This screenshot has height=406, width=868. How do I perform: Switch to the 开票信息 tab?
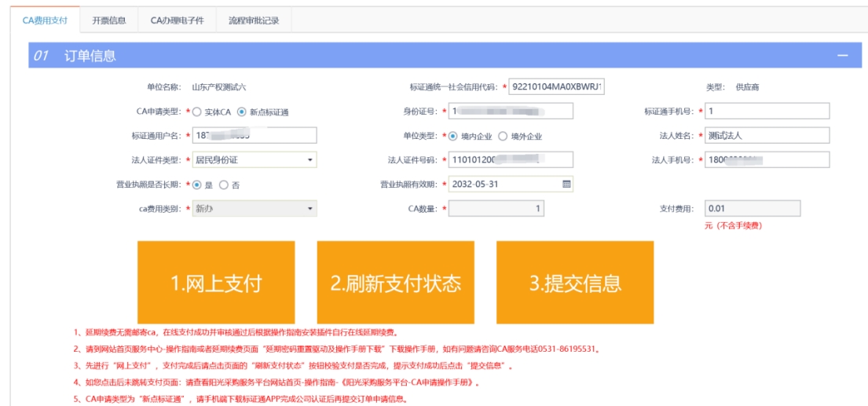(x=108, y=20)
